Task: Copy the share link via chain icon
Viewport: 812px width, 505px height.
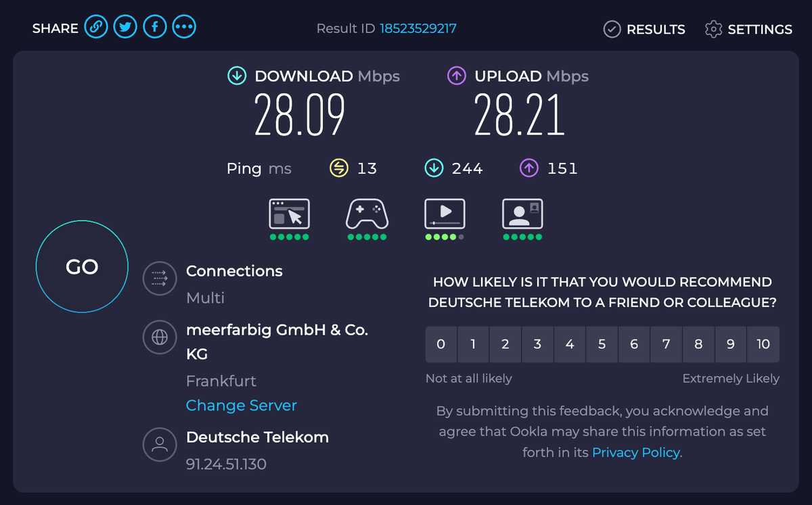Action: pos(95,26)
